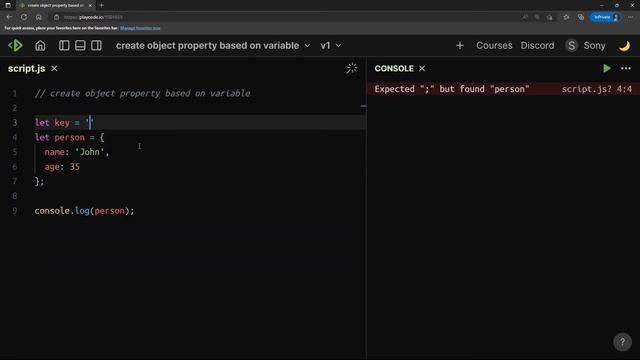The height and width of the screenshot is (360, 640).
Task: Open a new browser tab
Action: coord(101,5)
